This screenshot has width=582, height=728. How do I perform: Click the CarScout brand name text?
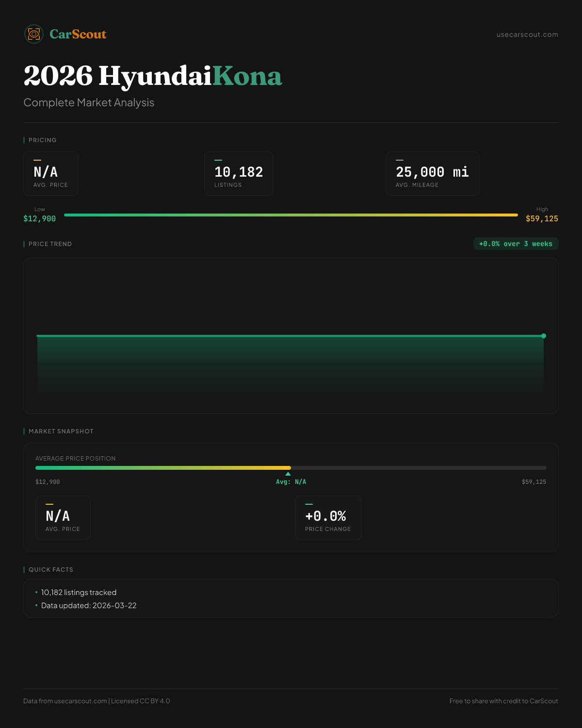pos(78,34)
